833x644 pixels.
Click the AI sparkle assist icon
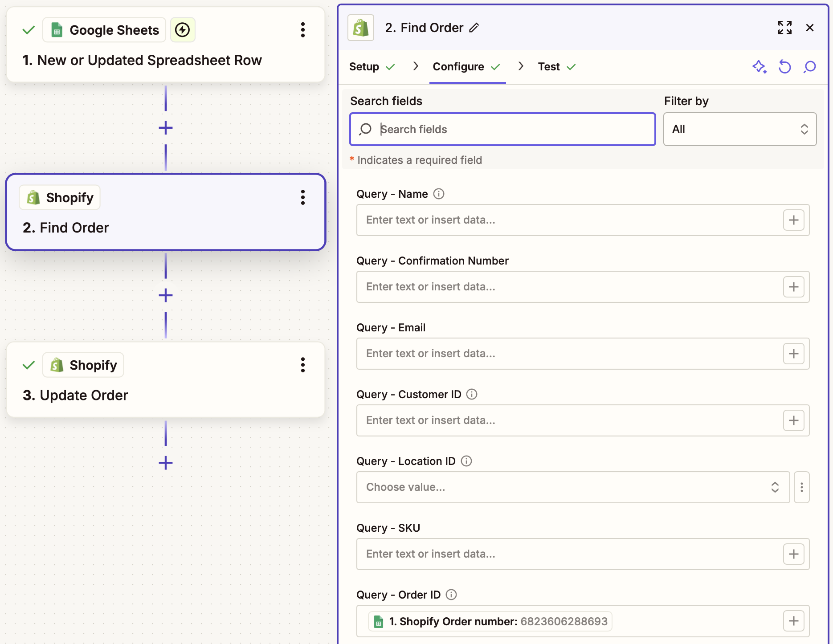point(759,67)
